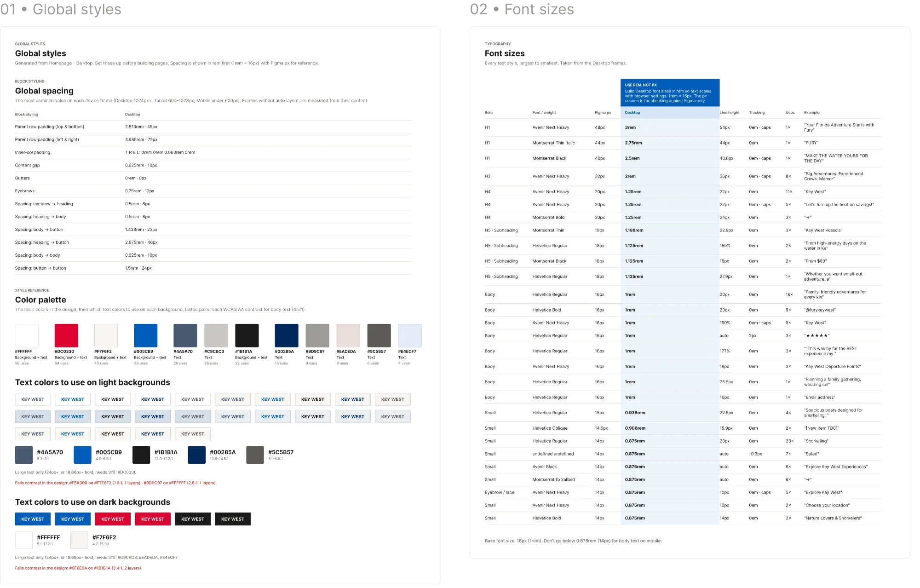The image size is (920, 588).
Task: Select the 'Font sizes' section heading
Action: [x=505, y=53]
